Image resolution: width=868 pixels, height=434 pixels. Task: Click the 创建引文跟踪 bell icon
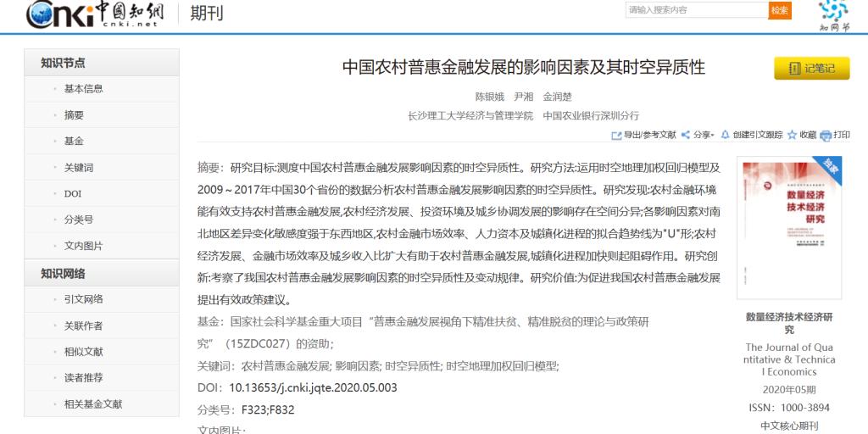click(x=726, y=135)
